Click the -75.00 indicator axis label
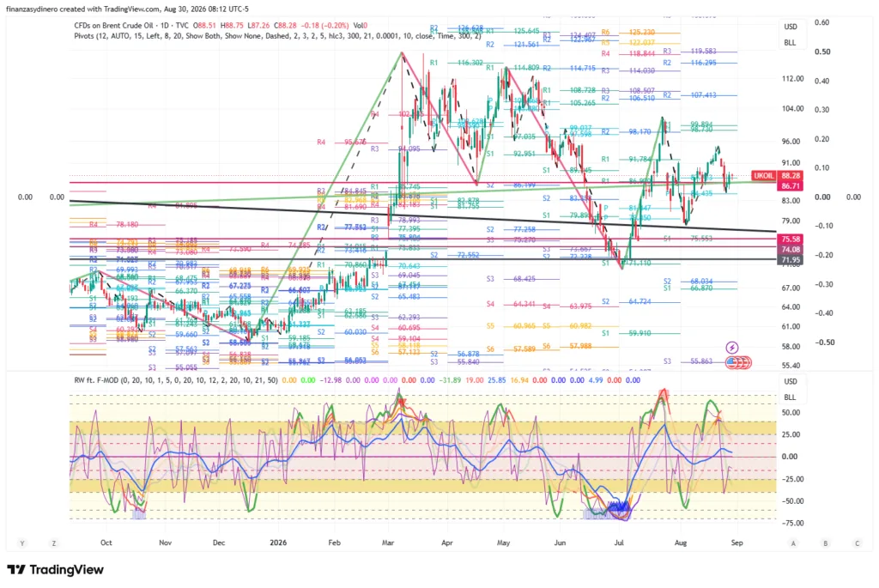This screenshot has width=879, height=588. [792, 523]
